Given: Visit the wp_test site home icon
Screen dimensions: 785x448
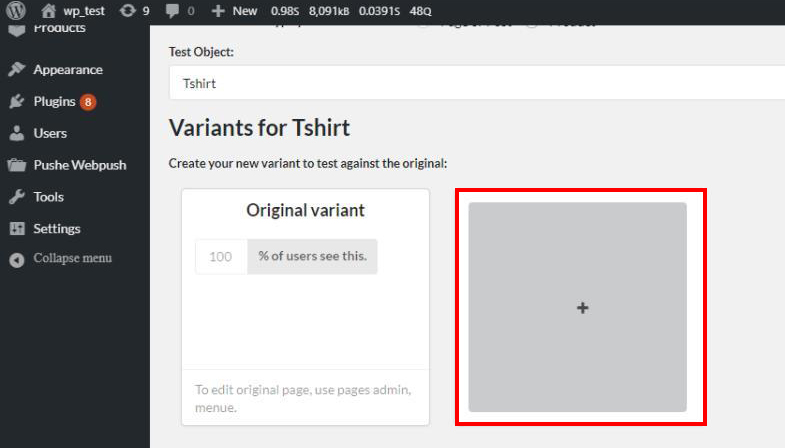Looking at the screenshot, I should tap(49, 11).
